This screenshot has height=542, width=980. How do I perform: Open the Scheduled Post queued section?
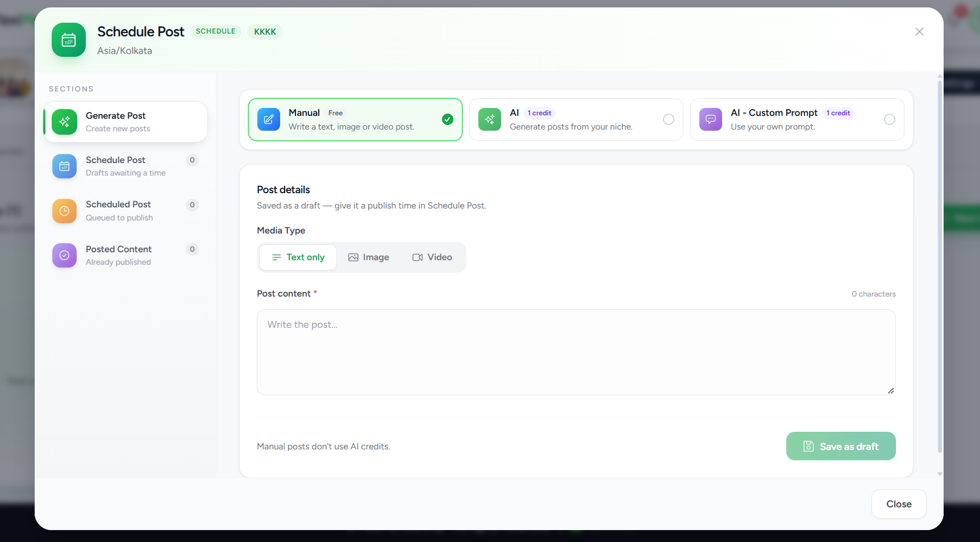[x=126, y=211]
